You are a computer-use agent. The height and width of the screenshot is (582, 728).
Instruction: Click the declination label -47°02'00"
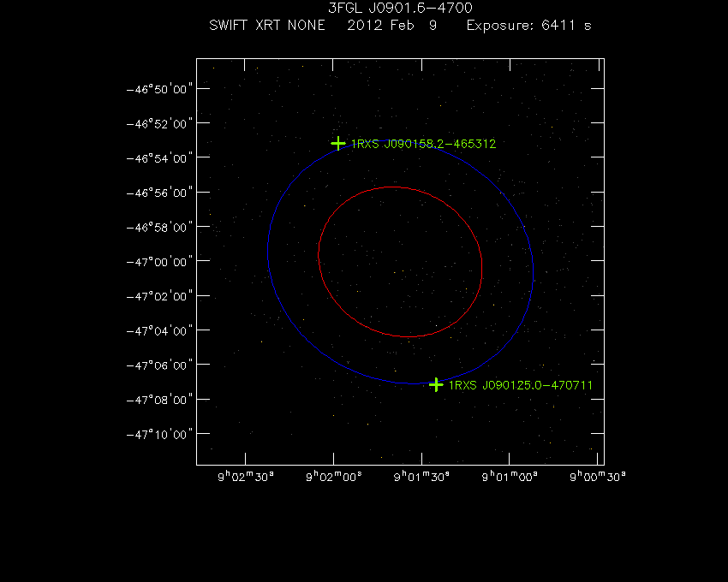[x=159, y=297]
